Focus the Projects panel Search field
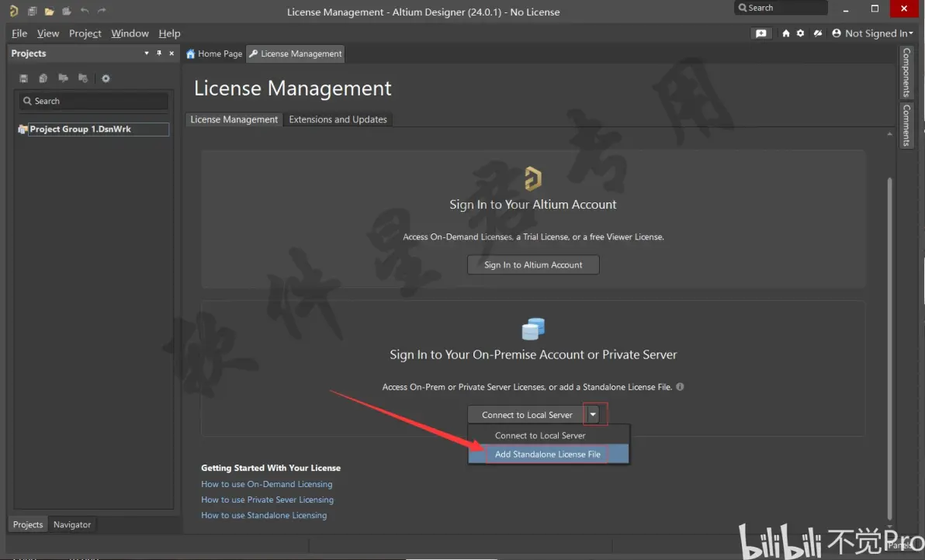This screenshot has height=560, width=925. 95,101
